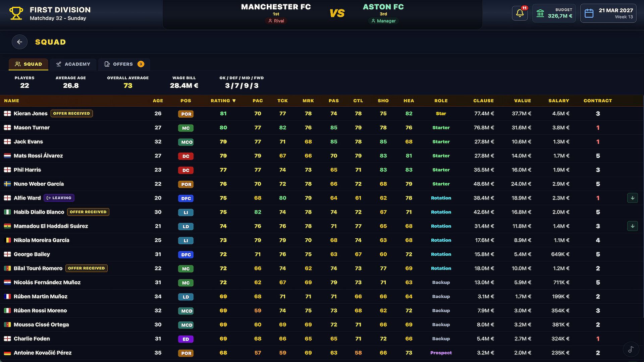Select the Squad tab

[x=29, y=64]
